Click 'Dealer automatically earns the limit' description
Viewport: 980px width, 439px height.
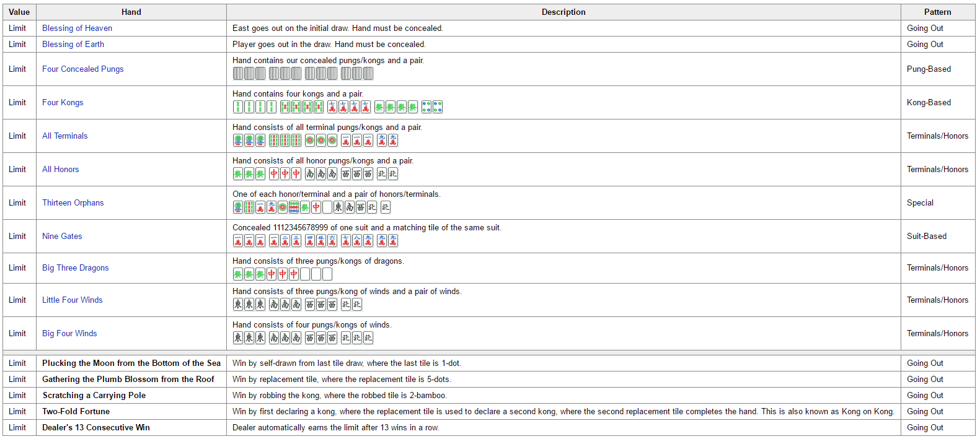[335, 427]
